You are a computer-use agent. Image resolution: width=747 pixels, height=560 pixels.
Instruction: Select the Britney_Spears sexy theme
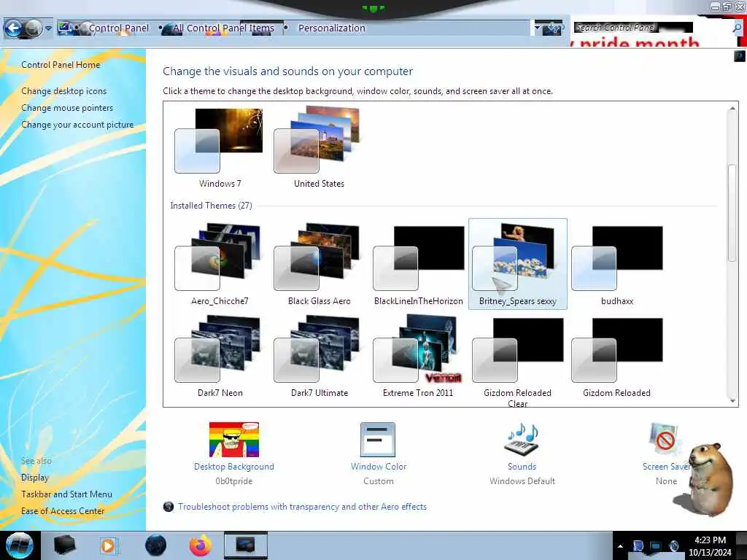[518, 264]
